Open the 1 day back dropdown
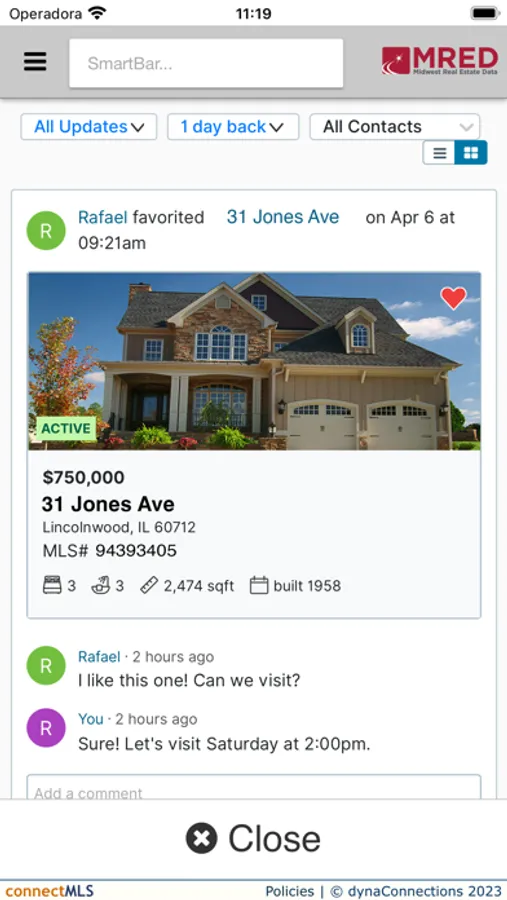 [x=233, y=127]
